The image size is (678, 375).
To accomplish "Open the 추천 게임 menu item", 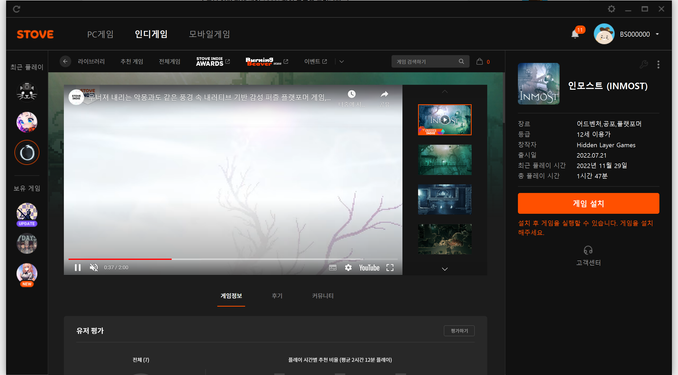I will 131,61.
